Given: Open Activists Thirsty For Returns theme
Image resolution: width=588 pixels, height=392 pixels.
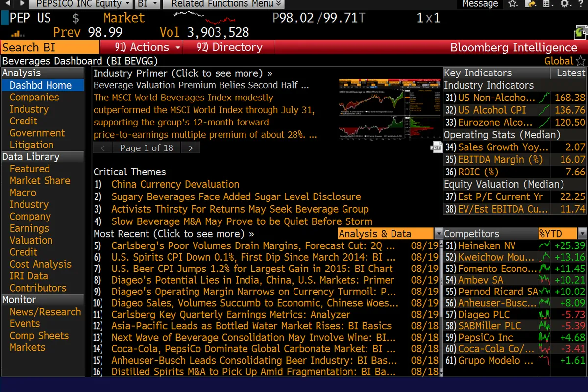Looking at the screenshot, I should click(240, 209).
